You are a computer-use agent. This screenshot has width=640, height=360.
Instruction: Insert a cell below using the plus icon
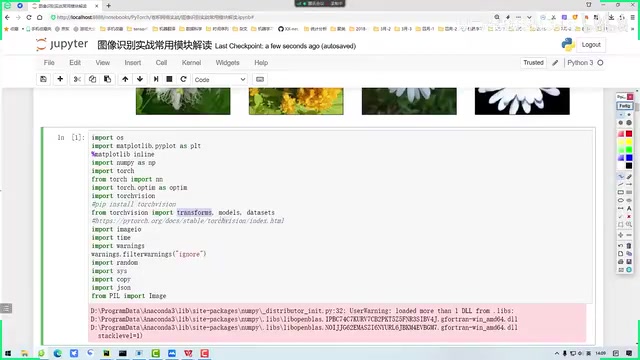(60, 79)
